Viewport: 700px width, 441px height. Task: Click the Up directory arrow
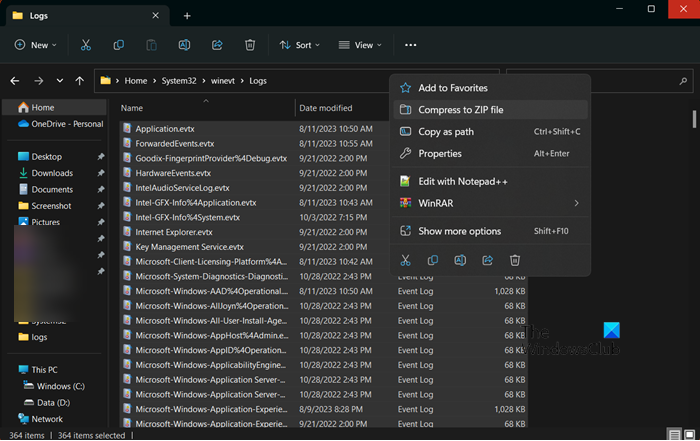79,80
